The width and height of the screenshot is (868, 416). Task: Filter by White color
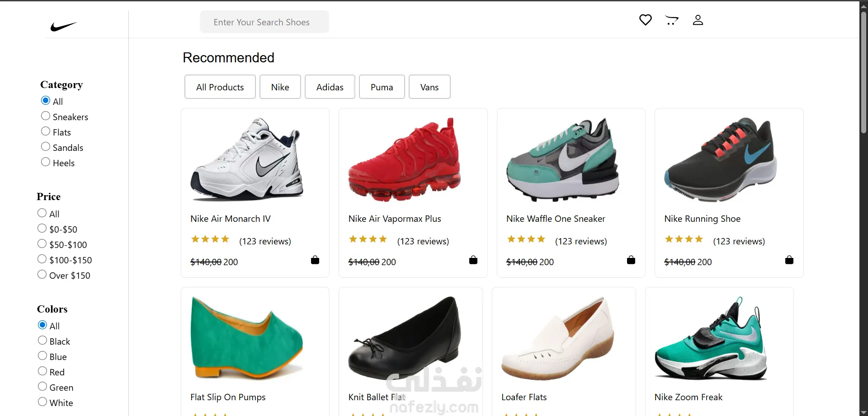coord(42,402)
